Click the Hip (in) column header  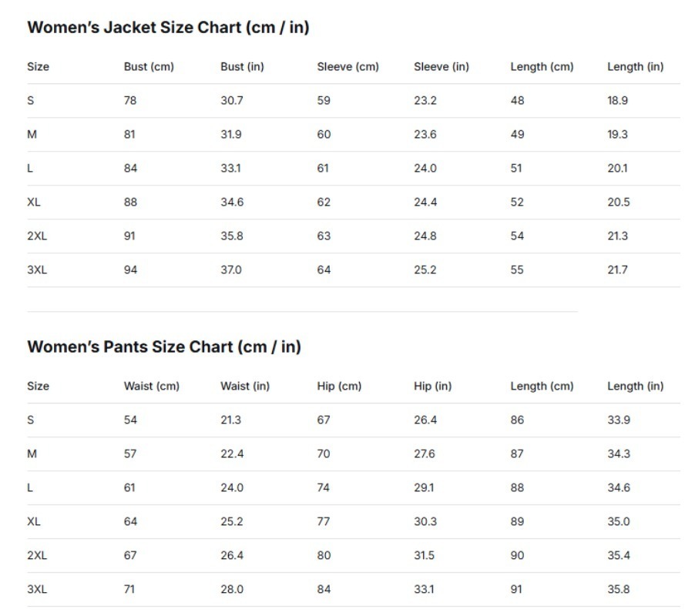coord(432,387)
